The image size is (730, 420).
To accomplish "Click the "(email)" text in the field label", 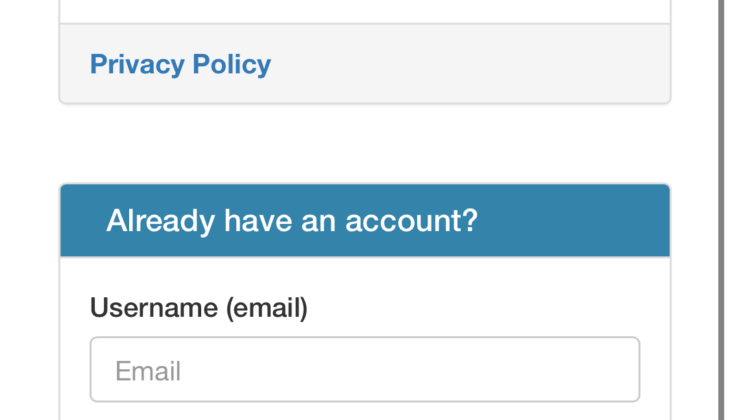I will click(x=265, y=307).
